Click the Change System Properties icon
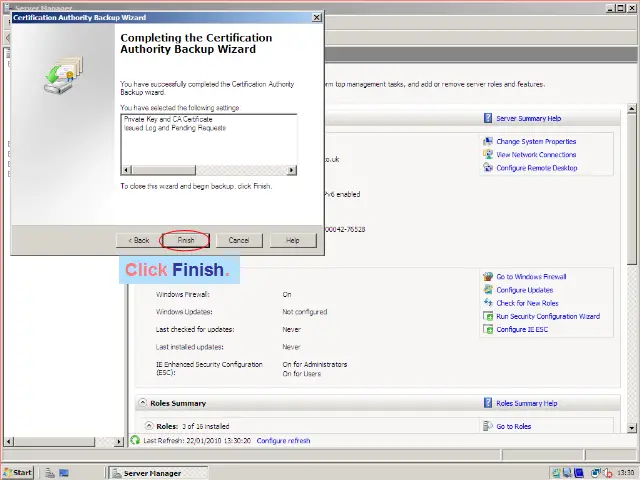Viewport: 640px width, 480px height. [488, 142]
